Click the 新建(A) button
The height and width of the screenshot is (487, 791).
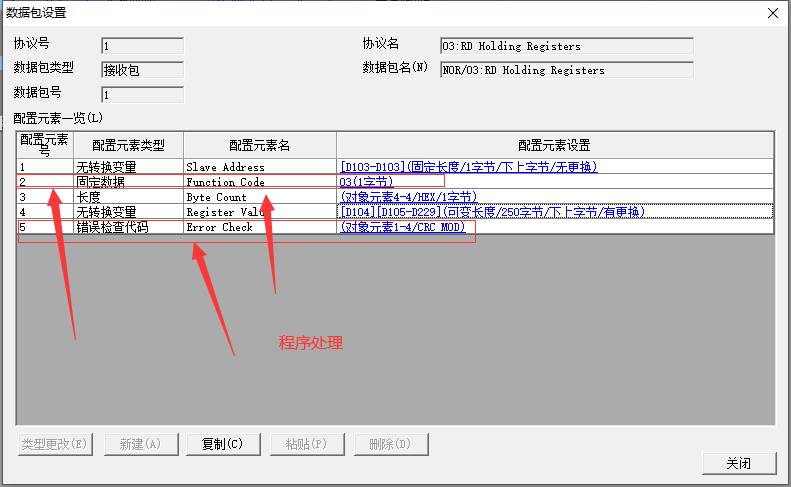140,444
